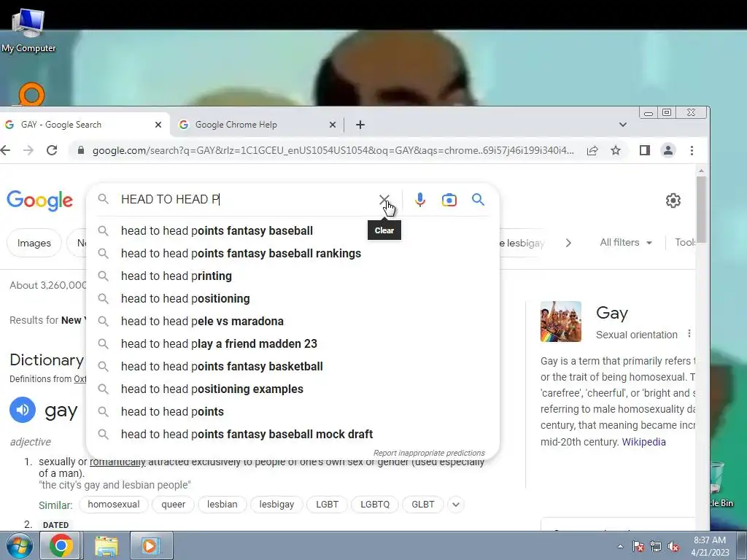Click the page vertical scrollbar thumb
747x560 pixels.
701,209
